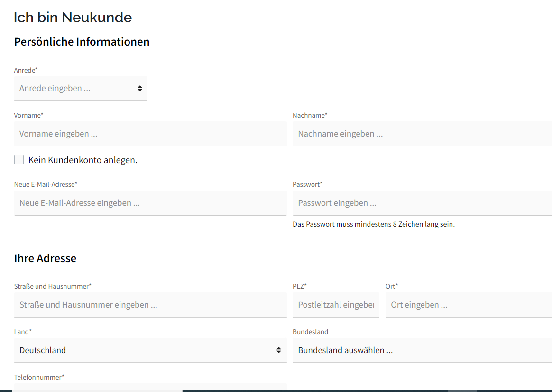
Task: Select the Neue E-Mail-Adresse input field
Action: click(x=150, y=203)
